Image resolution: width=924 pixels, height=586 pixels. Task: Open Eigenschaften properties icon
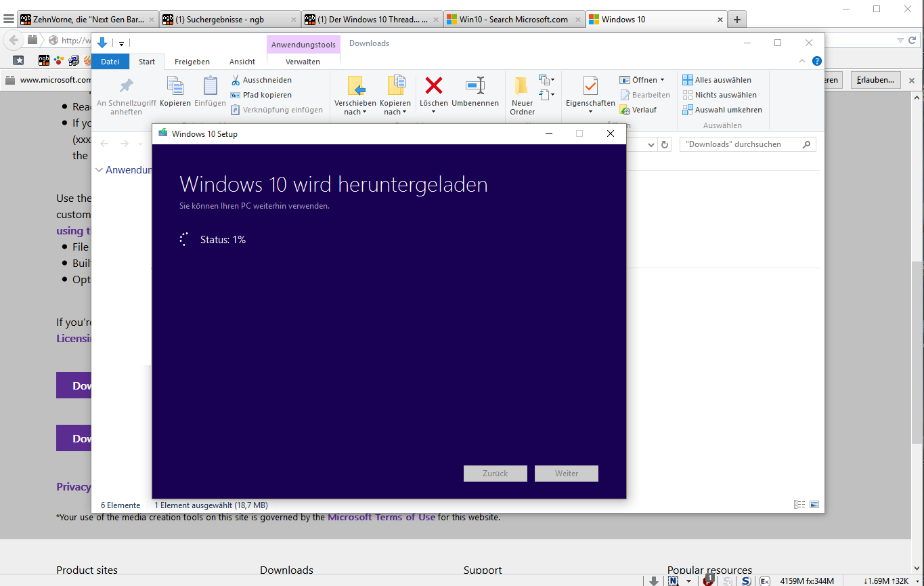(590, 86)
